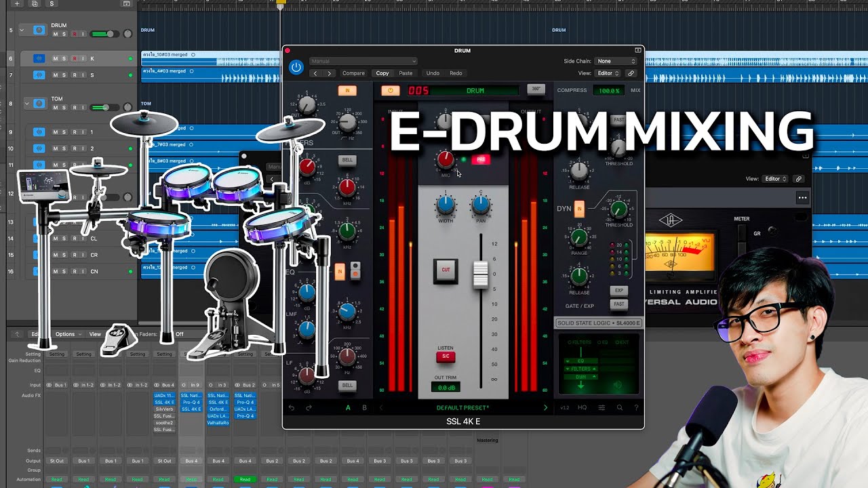Viewport: 868px width, 488px height.
Task: Open the Manual preset dropdown
Action: tap(363, 61)
